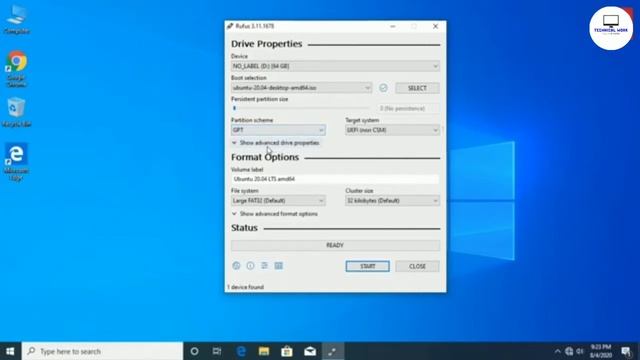Screen dimensions: 640x360
Task: Open the volume tray icon
Action: 580,351
